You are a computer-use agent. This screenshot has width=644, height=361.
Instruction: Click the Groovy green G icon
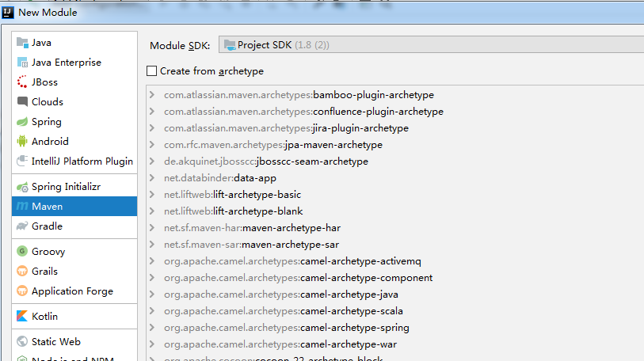coord(22,251)
